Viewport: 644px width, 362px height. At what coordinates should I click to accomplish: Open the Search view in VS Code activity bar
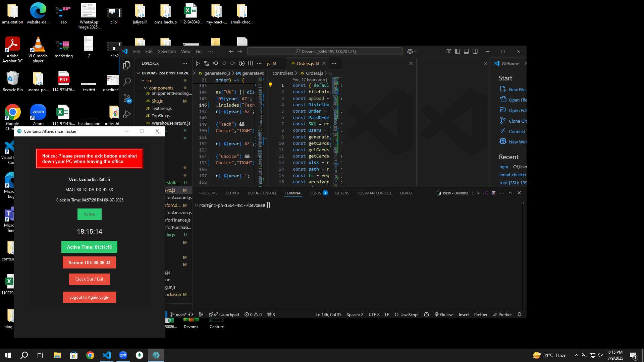point(127,81)
